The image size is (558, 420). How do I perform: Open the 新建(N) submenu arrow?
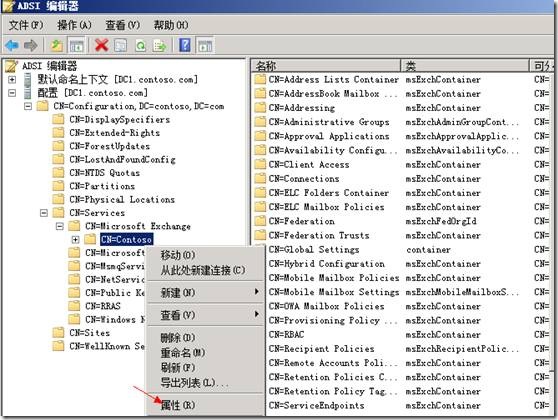[x=257, y=292]
